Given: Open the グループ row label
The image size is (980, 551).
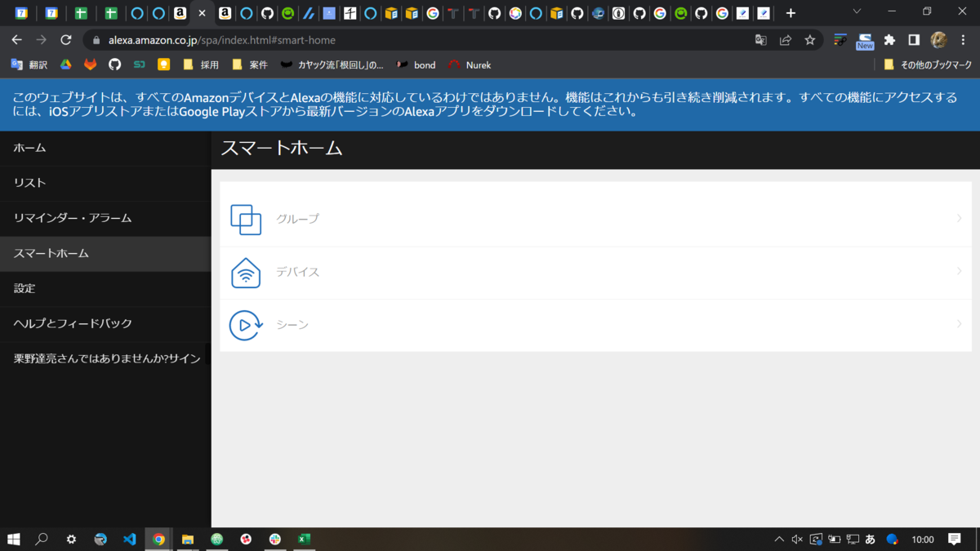Looking at the screenshot, I should coord(297,219).
